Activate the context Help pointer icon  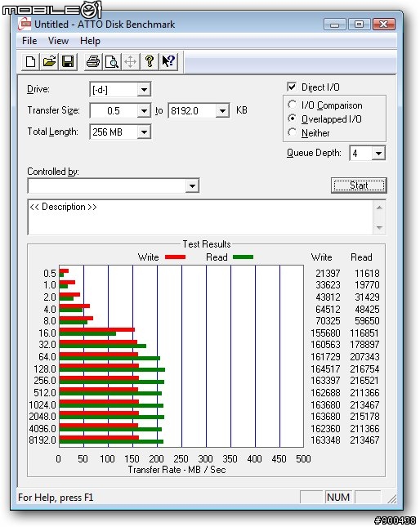point(168,61)
